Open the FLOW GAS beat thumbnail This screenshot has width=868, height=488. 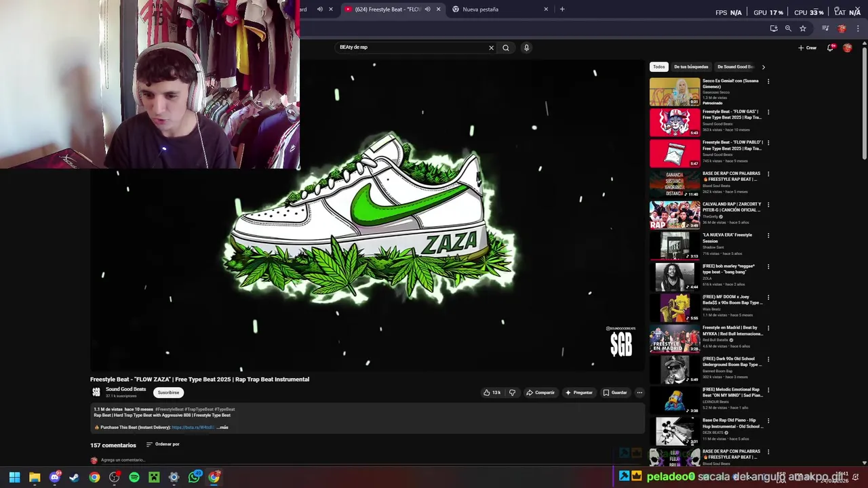(675, 123)
